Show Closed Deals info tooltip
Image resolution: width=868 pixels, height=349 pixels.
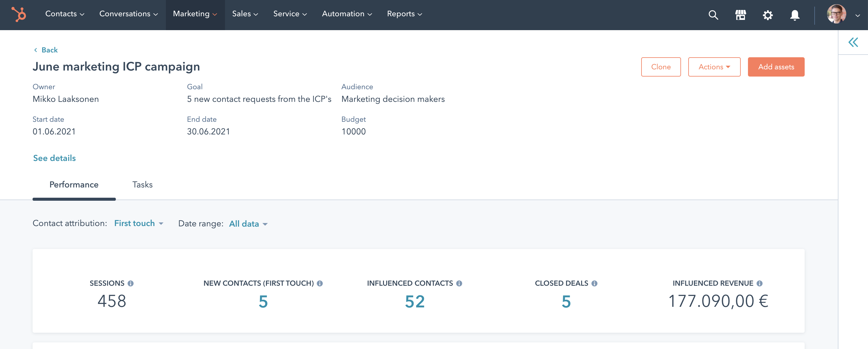coord(594,283)
